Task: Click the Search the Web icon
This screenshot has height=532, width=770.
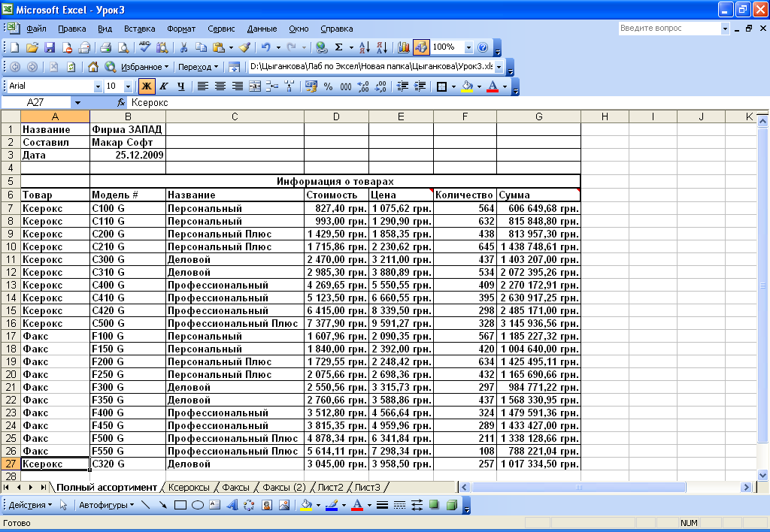Action: click(111, 67)
